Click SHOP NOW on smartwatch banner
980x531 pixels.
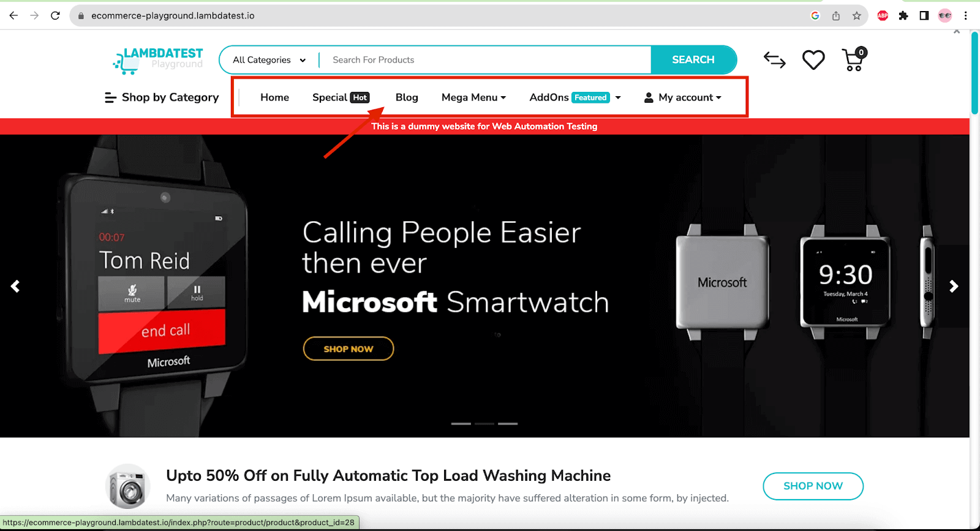349,348
